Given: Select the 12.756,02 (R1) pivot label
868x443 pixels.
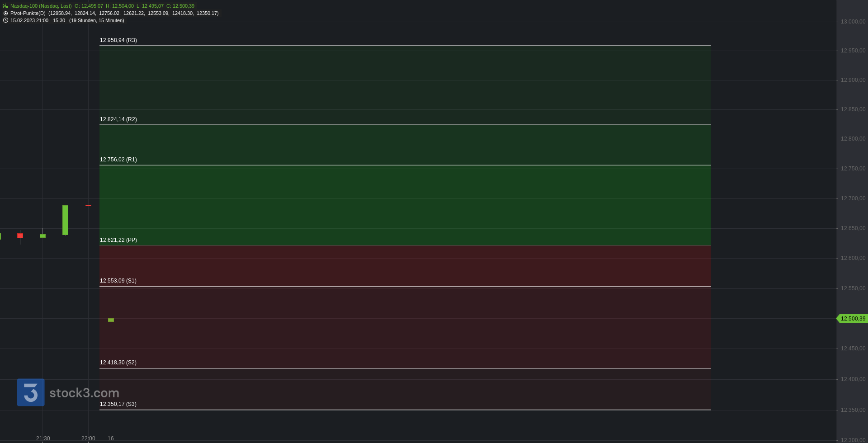Looking at the screenshot, I should click(118, 160).
